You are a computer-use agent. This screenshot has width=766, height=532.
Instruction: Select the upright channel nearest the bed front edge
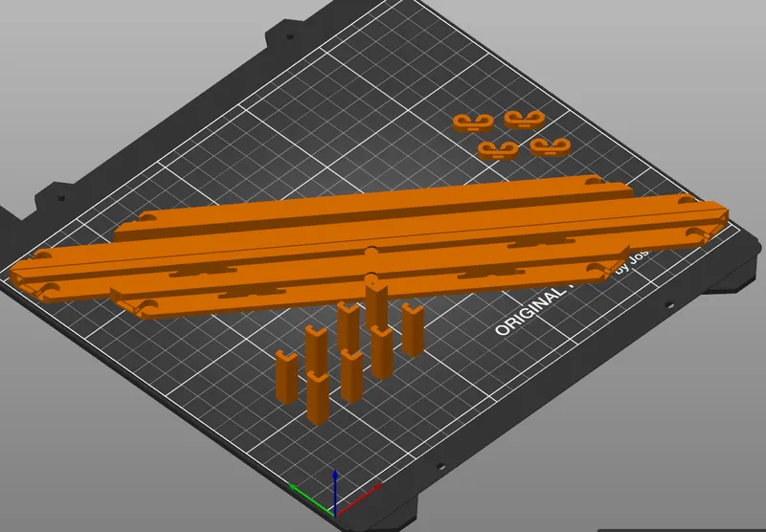(x=318, y=398)
